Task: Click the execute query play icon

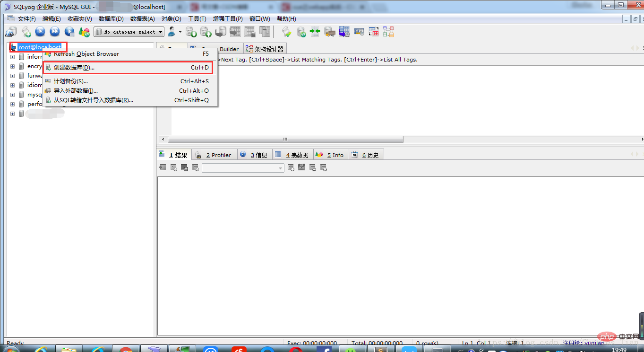Action: click(40, 32)
